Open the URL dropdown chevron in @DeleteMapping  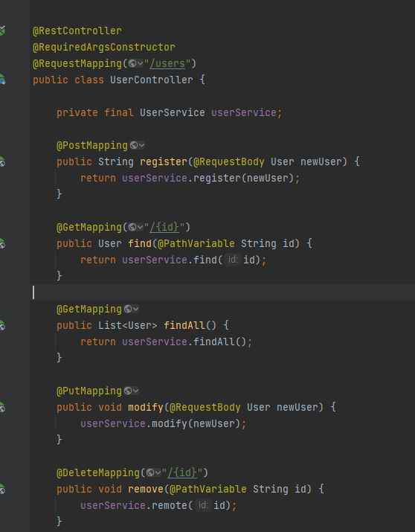tap(158, 472)
